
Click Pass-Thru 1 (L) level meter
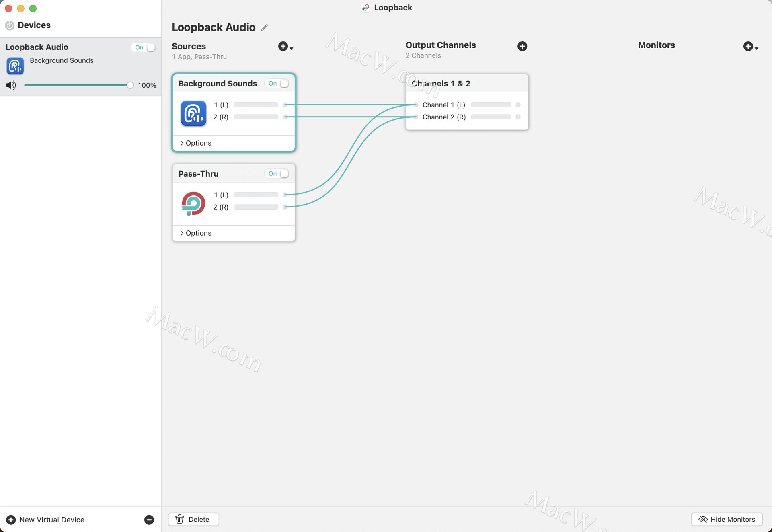[x=256, y=195]
